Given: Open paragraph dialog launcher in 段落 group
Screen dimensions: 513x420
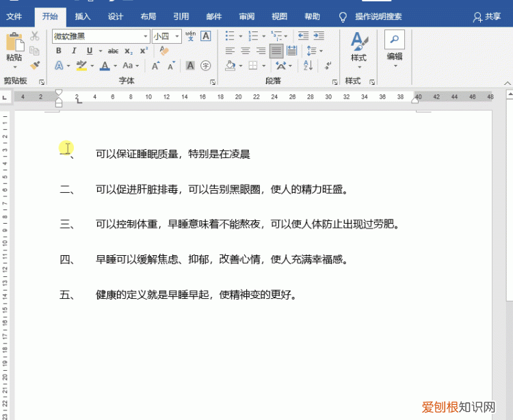Looking at the screenshot, I should (334, 82).
